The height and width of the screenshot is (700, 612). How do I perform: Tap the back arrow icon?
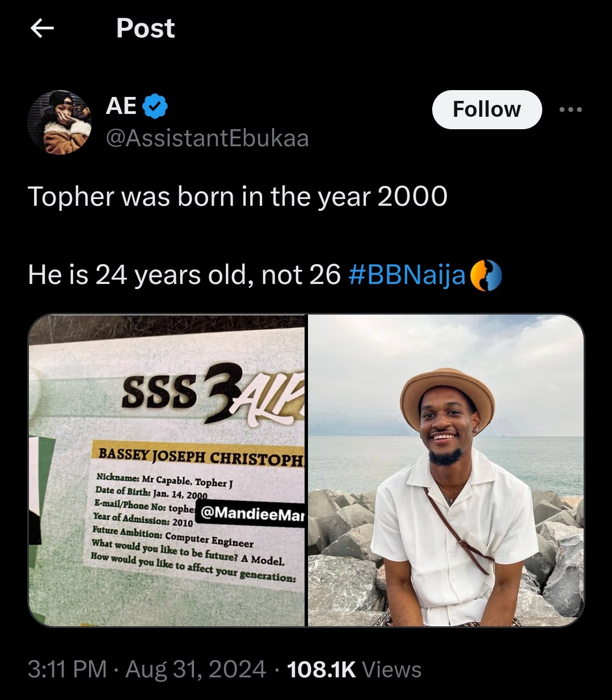pyautogui.click(x=42, y=28)
